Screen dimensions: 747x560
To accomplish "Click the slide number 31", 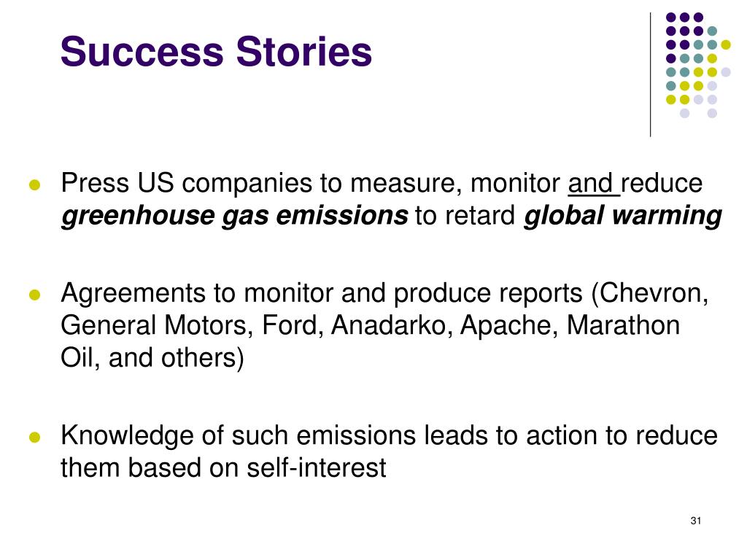I will [x=695, y=521].
